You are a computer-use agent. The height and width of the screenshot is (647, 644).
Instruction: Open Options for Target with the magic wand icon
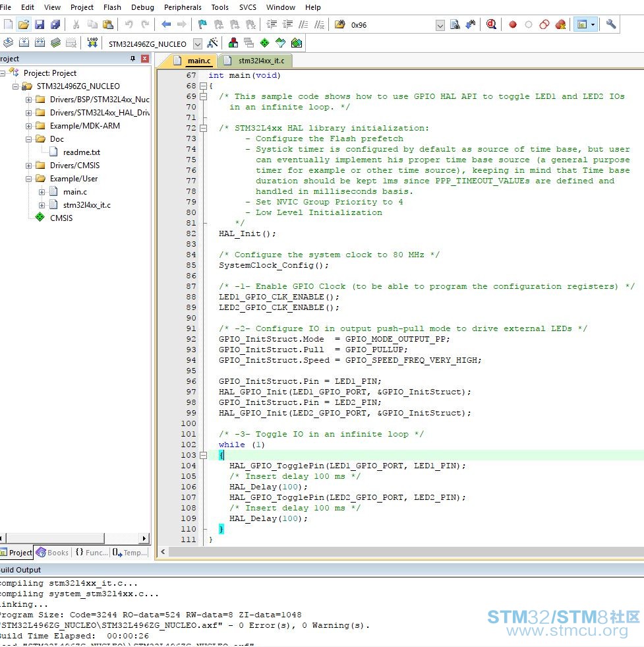pyautogui.click(x=212, y=42)
